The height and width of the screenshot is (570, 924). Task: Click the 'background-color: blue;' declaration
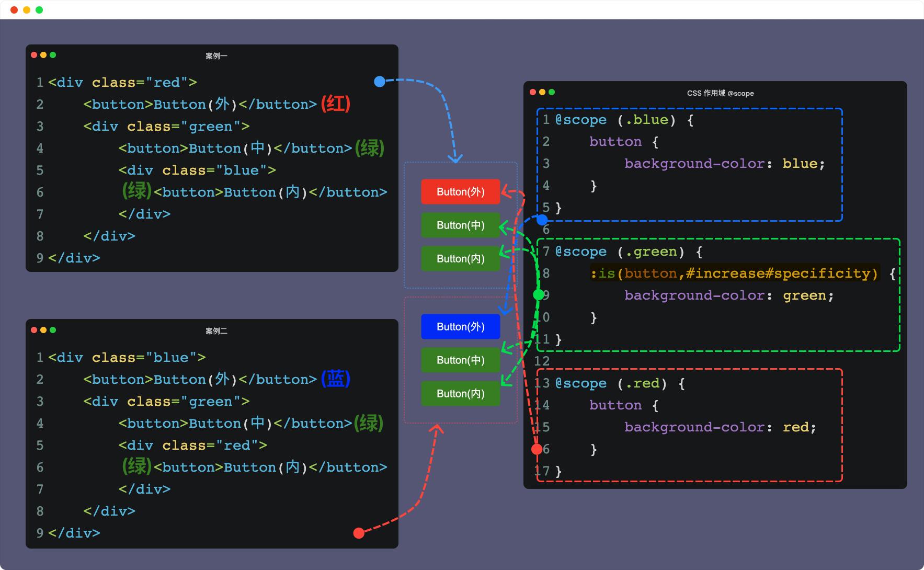pyautogui.click(x=725, y=164)
